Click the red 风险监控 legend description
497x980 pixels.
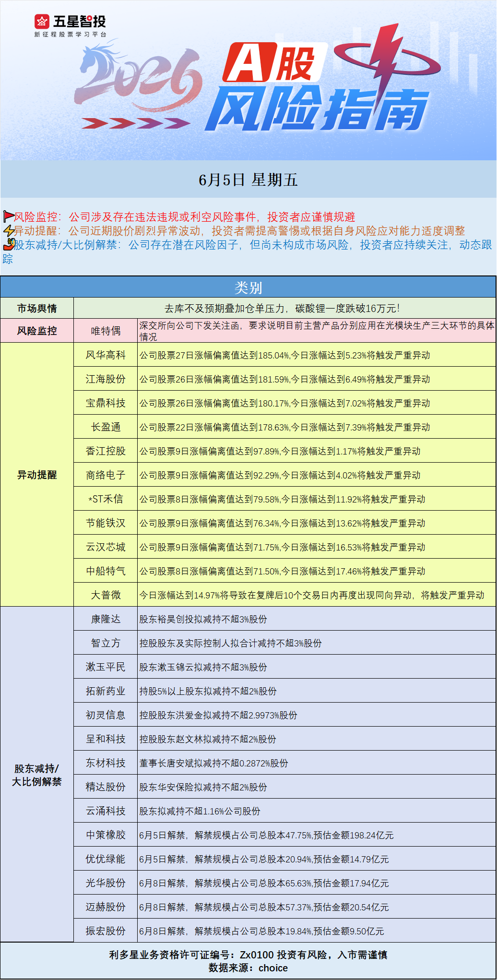(184, 216)
